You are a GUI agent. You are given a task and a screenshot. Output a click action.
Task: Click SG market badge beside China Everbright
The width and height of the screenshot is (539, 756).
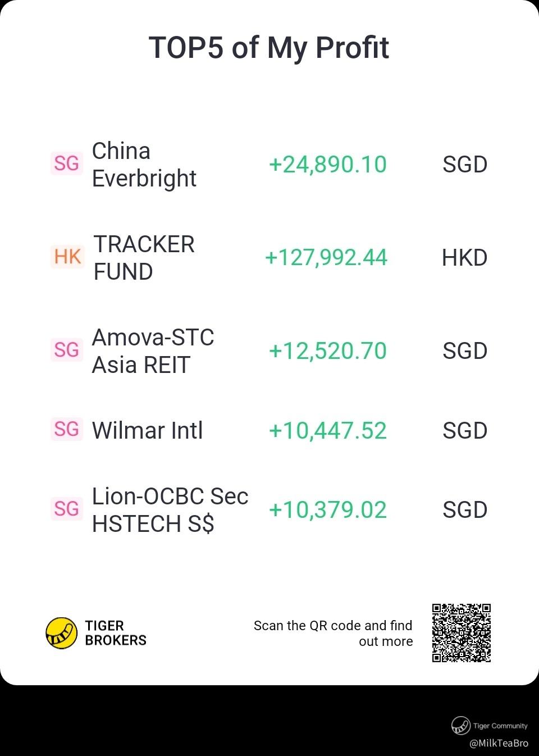pos(66,163)
